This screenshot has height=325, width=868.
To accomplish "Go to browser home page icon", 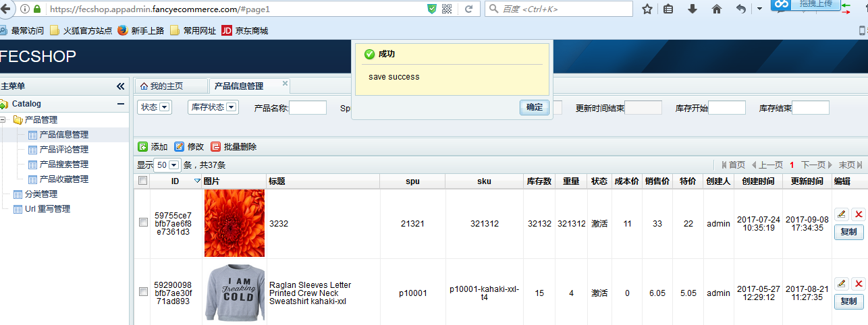I will coord(717,9).
